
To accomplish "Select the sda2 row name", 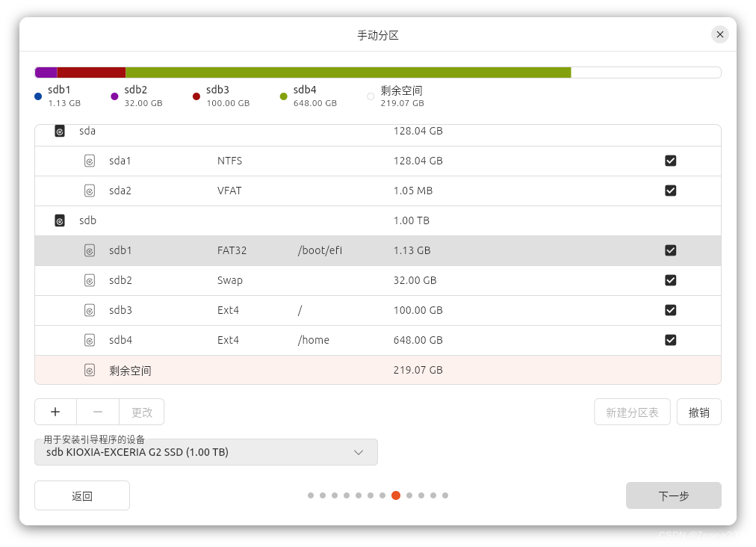I will (x=120, y=191).
